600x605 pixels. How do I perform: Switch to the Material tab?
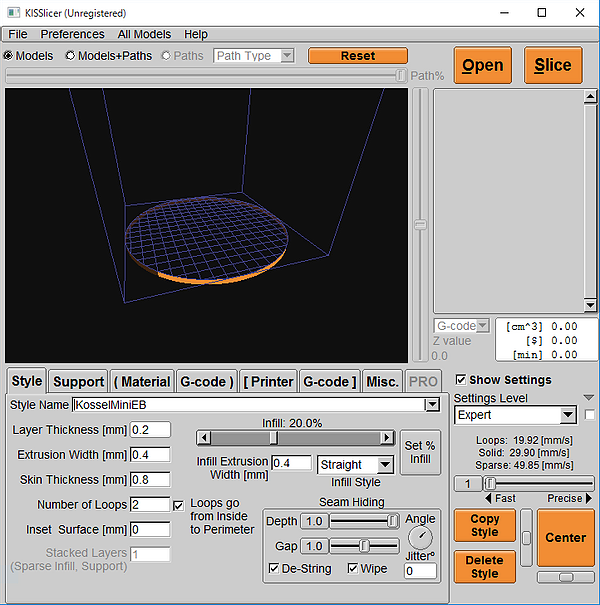point(142,381)
